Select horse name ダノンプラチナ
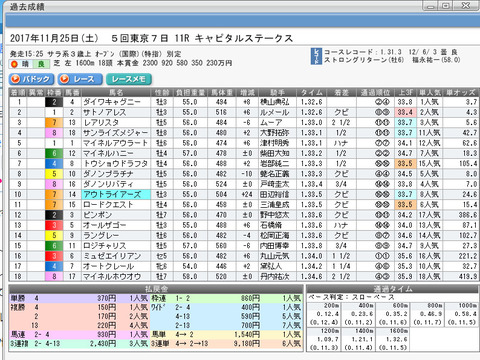 108,174
